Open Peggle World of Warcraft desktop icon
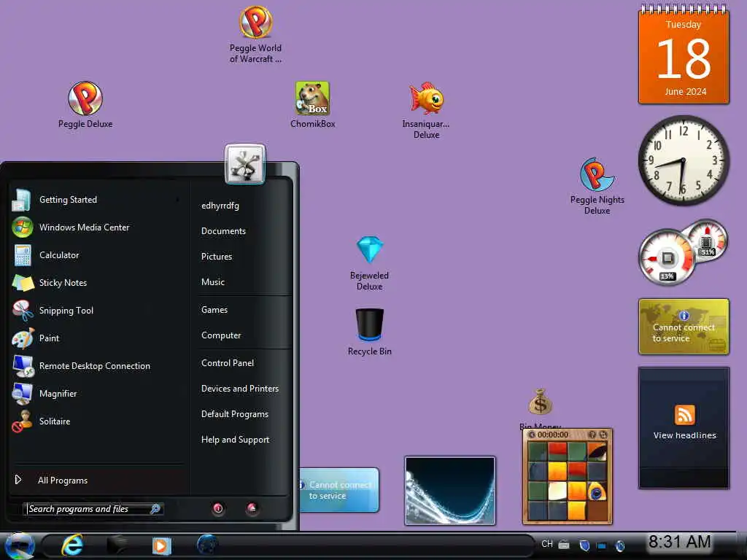 (x=256, y=35)
